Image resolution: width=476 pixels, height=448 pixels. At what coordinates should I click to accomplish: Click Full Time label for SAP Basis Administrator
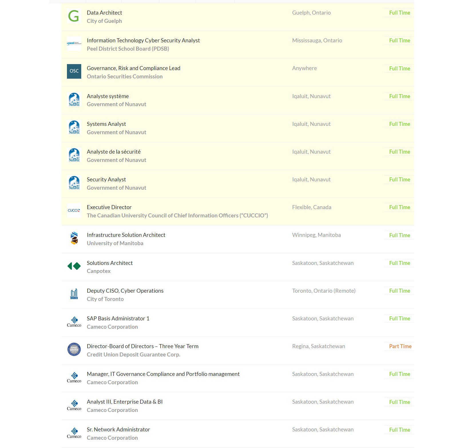(x=400, y=318)
